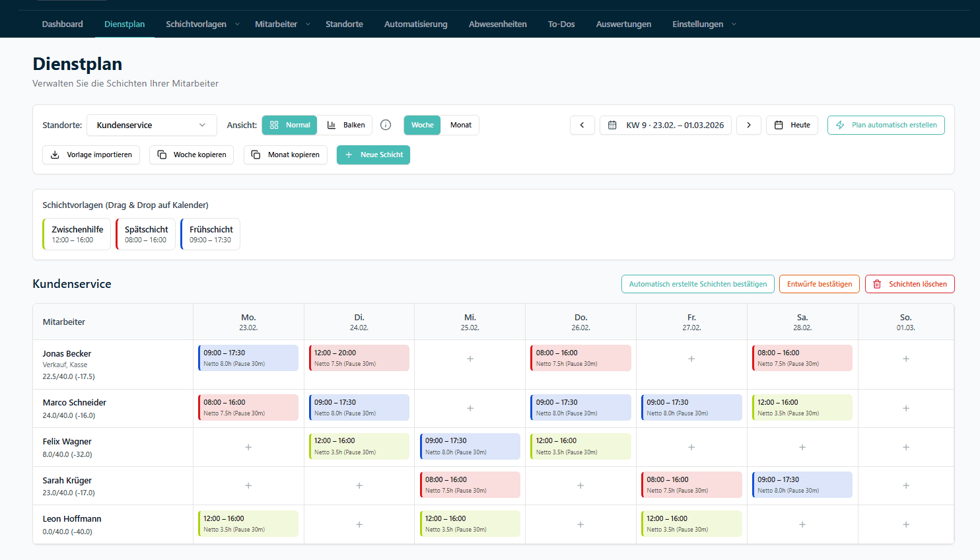Click the copy icon on Woche kopieren

tap(160, 155)
